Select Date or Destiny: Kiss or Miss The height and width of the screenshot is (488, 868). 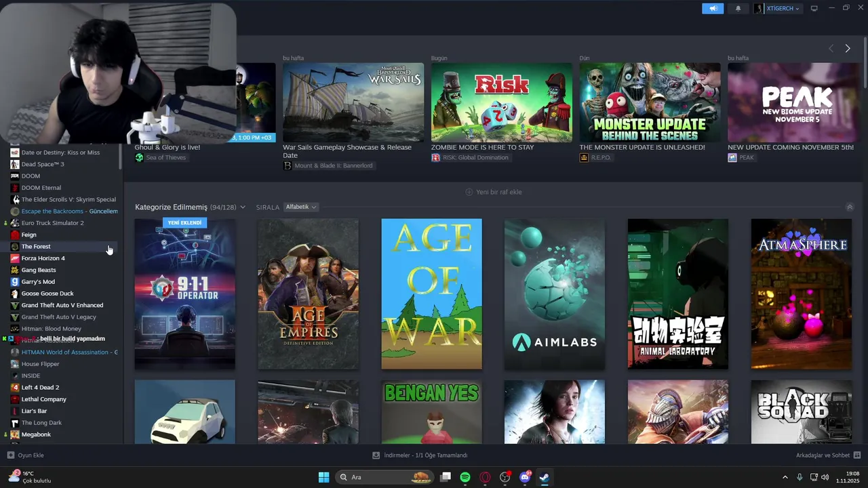point(60,152)
